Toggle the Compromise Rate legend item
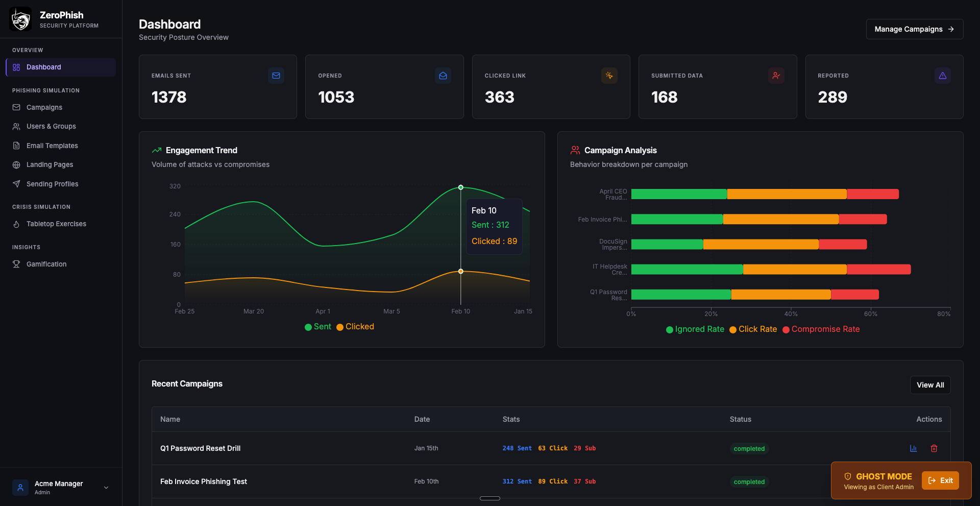Viewport: 980px width, 506px height. click(x=821, y=329)
